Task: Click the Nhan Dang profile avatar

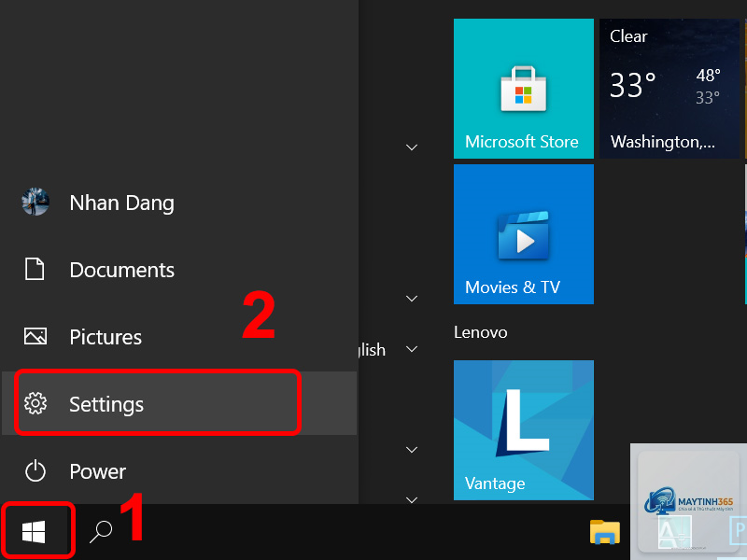Action: 35,202
